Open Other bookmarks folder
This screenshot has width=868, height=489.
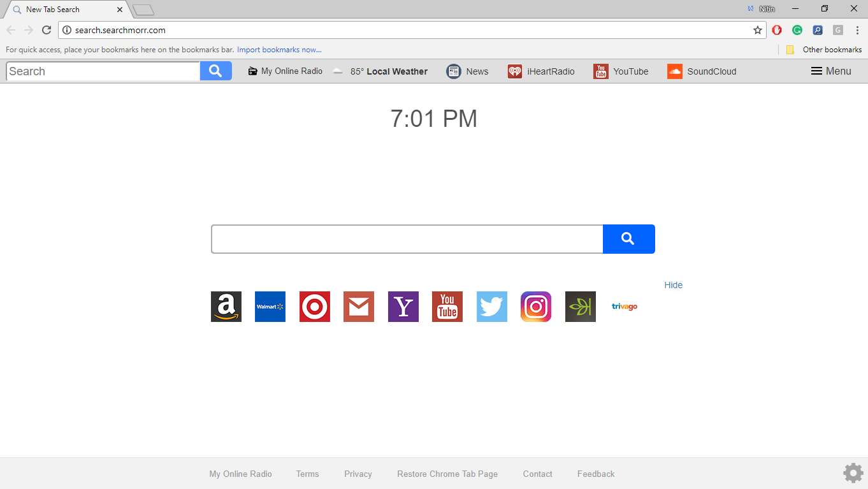[824, 49]
